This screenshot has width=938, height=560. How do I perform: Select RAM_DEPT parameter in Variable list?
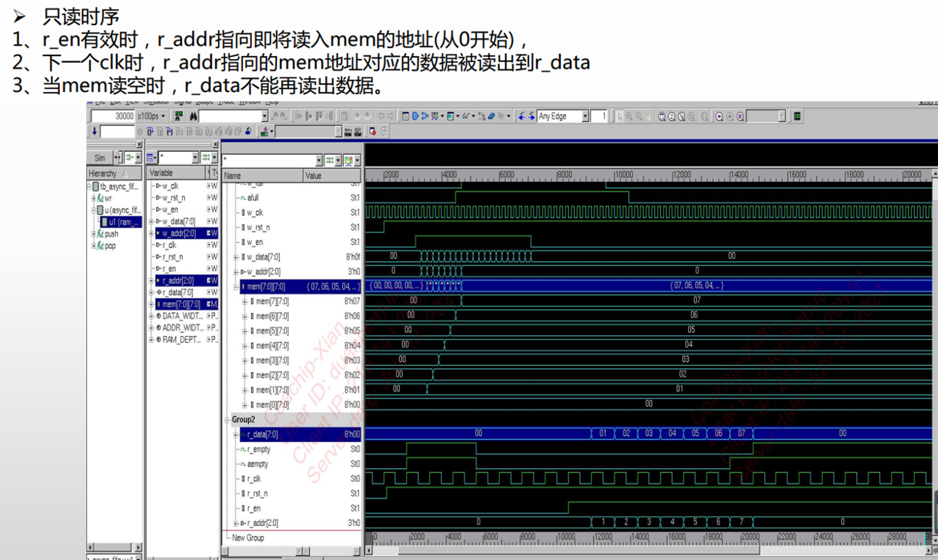click(181, 339)
